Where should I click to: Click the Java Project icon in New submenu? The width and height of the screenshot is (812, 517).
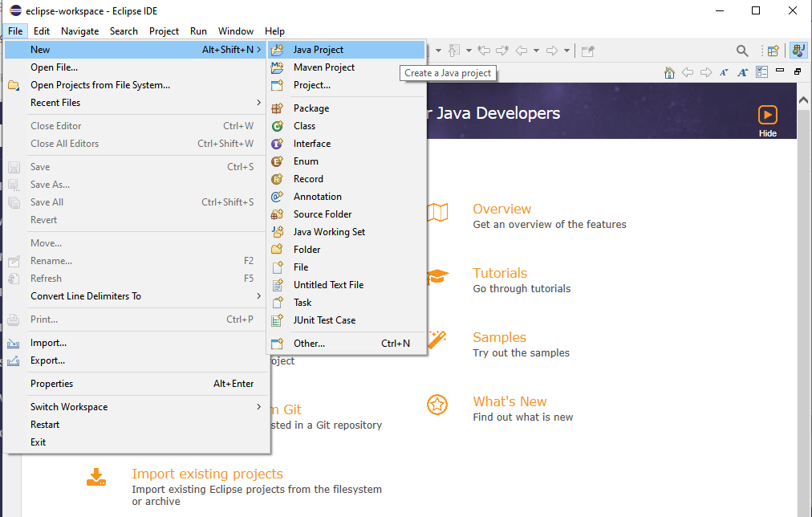tap(278, 50)
